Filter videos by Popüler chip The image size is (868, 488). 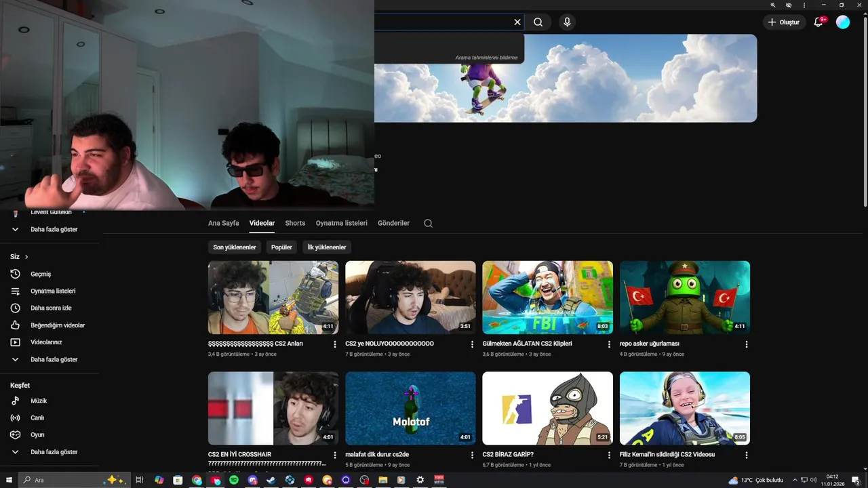pos(281,247)
